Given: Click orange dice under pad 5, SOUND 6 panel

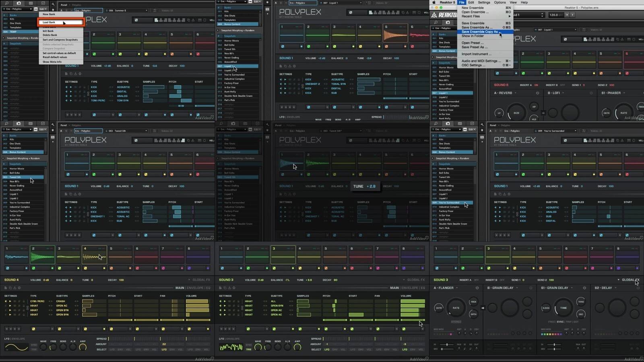Looking at the screenshot, I should tap(601, 73).
